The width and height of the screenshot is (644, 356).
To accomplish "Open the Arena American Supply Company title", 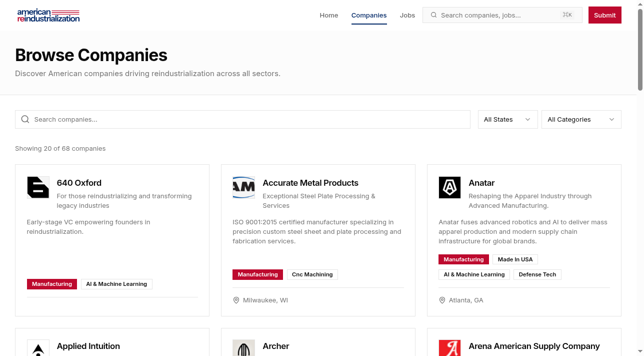I will (534, 346).
